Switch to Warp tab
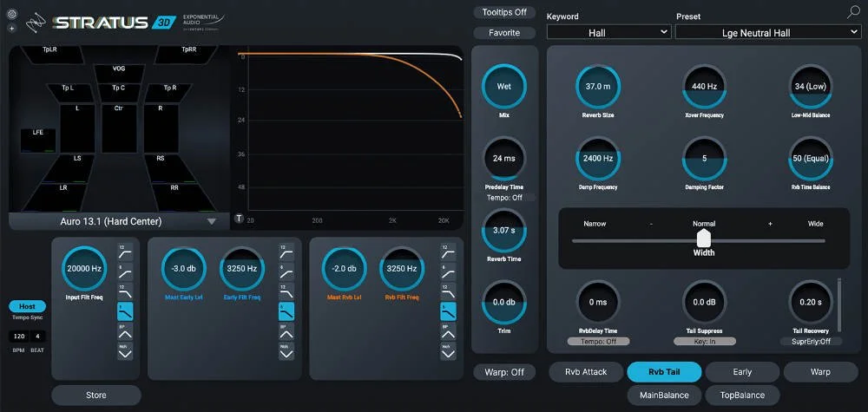This screenshot has width=868, height=412. [820, 372]
